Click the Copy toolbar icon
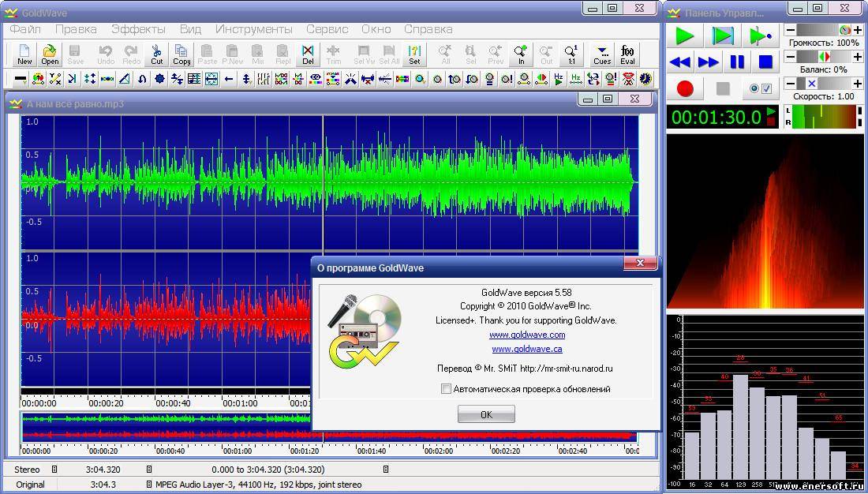This screenshot has height=494, width=868. [181, 54]
